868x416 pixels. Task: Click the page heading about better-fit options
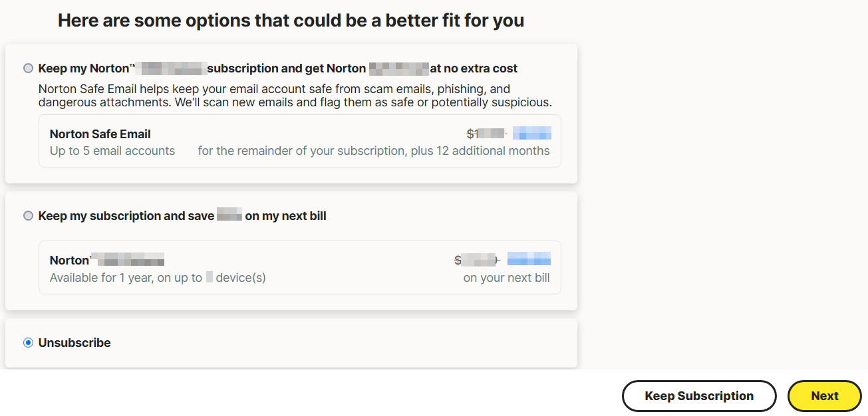[291, 21]
